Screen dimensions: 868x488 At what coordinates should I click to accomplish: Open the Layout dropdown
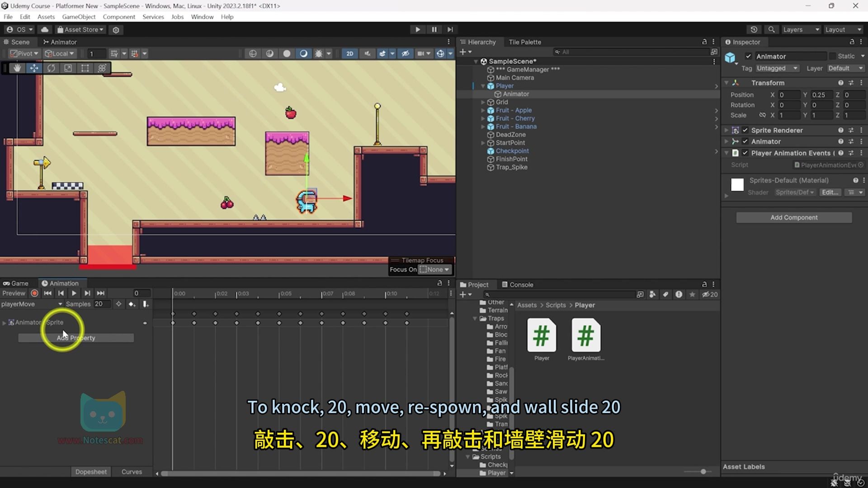[843, 29]
